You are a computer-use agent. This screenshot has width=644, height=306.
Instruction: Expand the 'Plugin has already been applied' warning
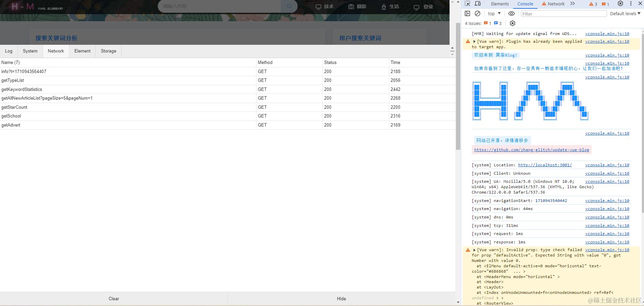[474, 41]
